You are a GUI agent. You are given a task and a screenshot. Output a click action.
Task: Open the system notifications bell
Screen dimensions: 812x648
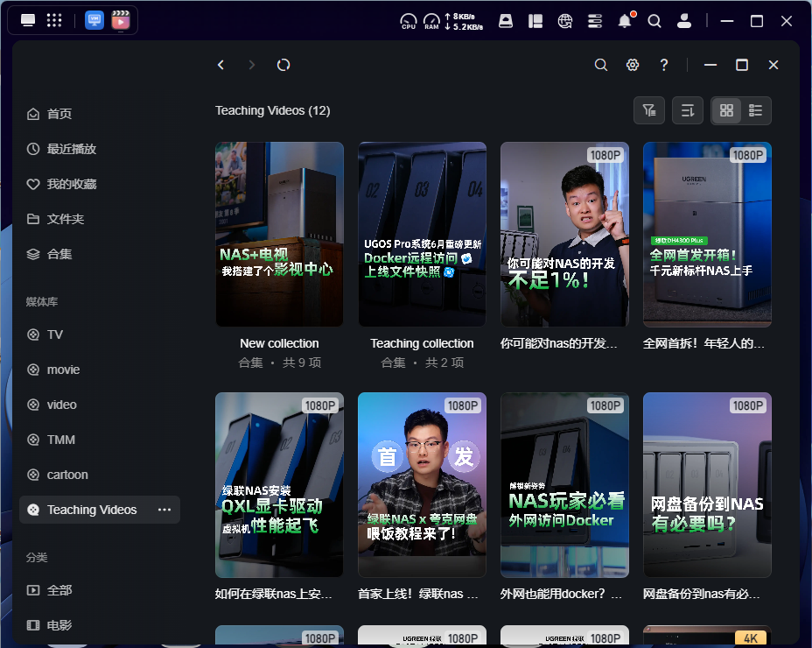click(x=625, y=21)
